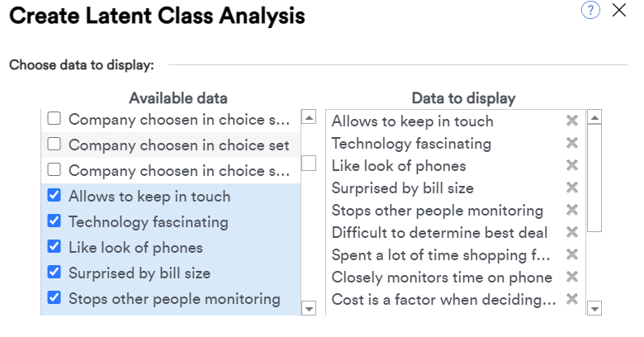The height and width of the screenshot is (337, 644).
Task: Click the Available data scrollbar thumb
Action: click(309, 164)
